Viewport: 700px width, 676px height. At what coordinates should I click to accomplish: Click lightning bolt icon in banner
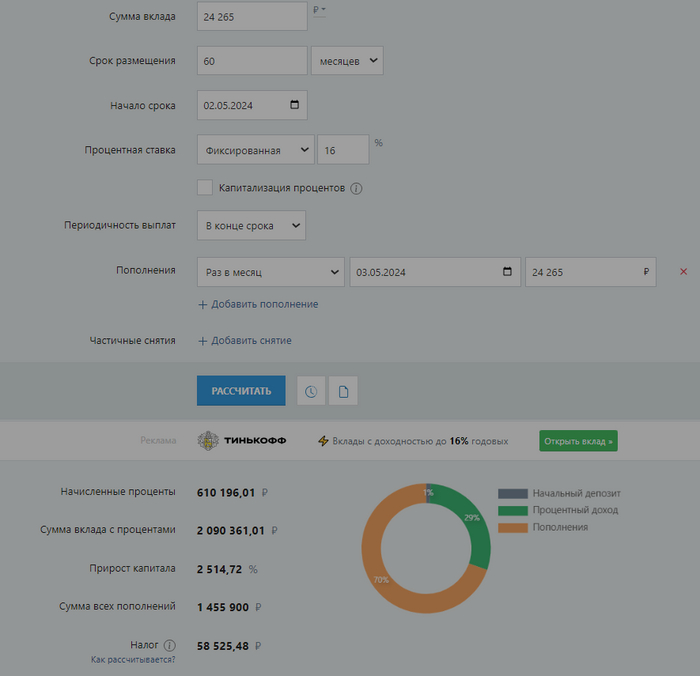pos(323,441)
